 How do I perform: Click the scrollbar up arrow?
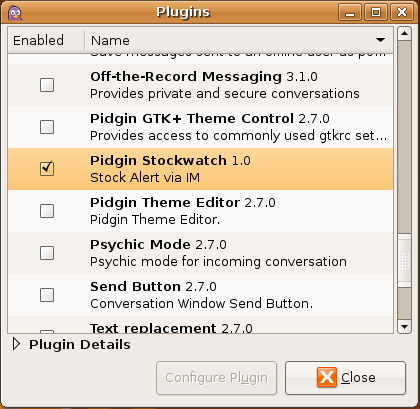pyautogui.click(x=404, y=33)
